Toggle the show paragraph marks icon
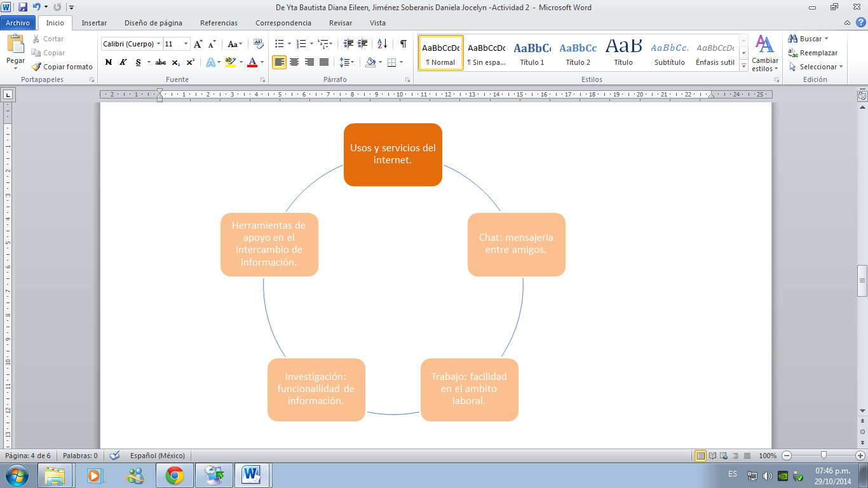 click(403, 44)
